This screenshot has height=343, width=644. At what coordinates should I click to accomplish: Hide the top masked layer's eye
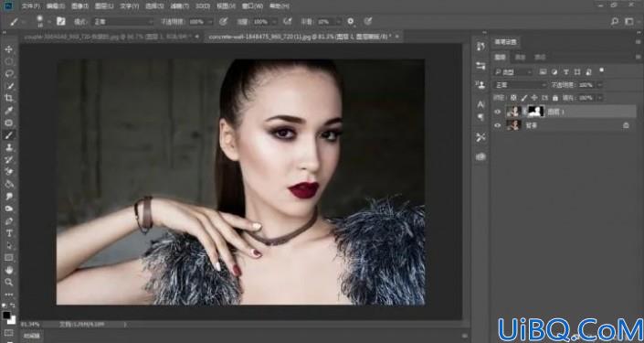[498, 112]
